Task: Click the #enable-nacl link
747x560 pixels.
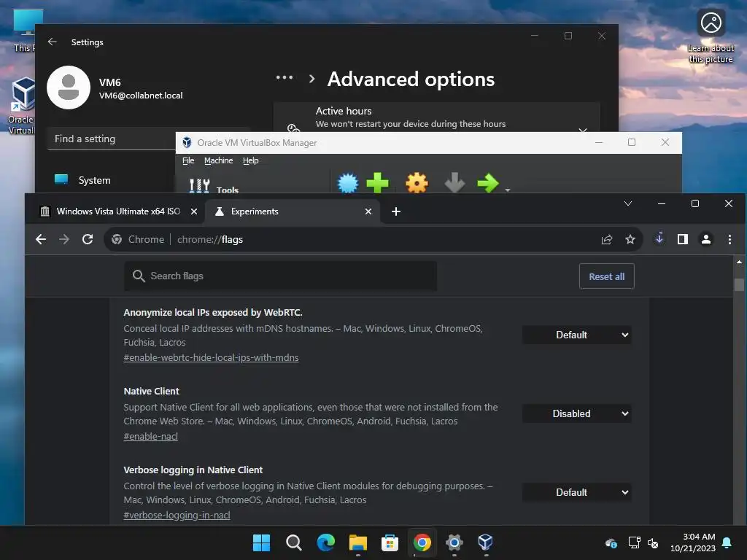Action: [x=150, y=436]
